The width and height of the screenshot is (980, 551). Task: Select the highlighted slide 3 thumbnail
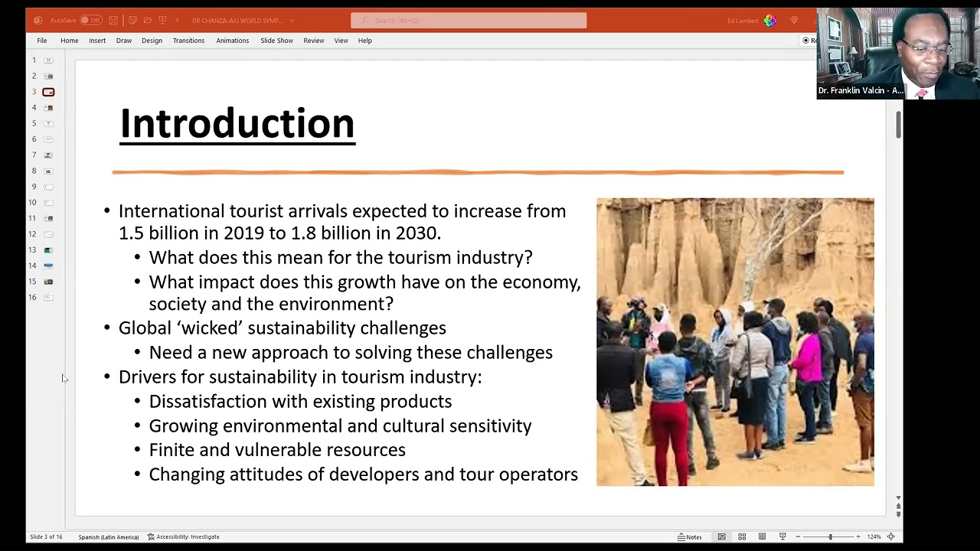(48, 92)
